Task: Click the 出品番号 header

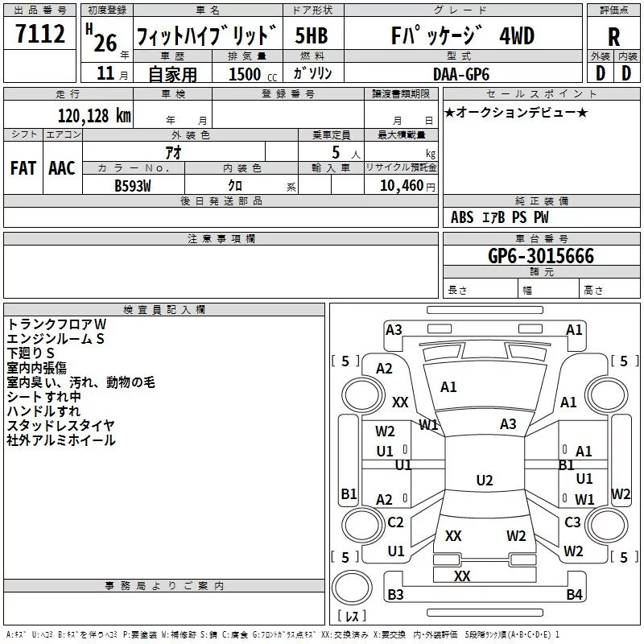Action: (x=39, y=10)
